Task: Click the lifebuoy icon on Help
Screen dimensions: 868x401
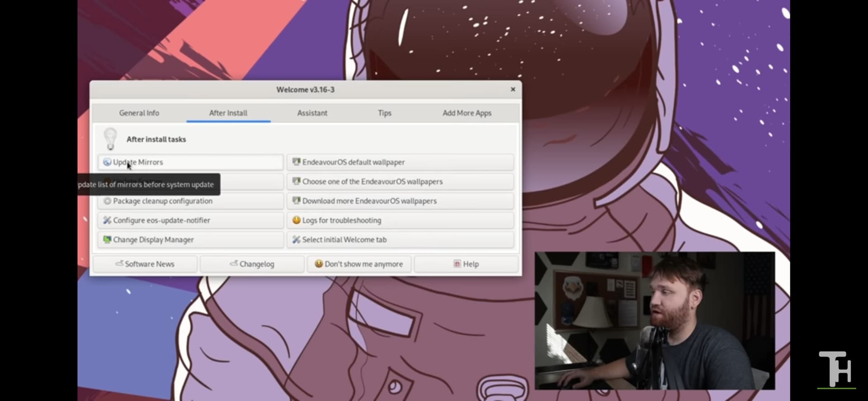Action: 457,264
